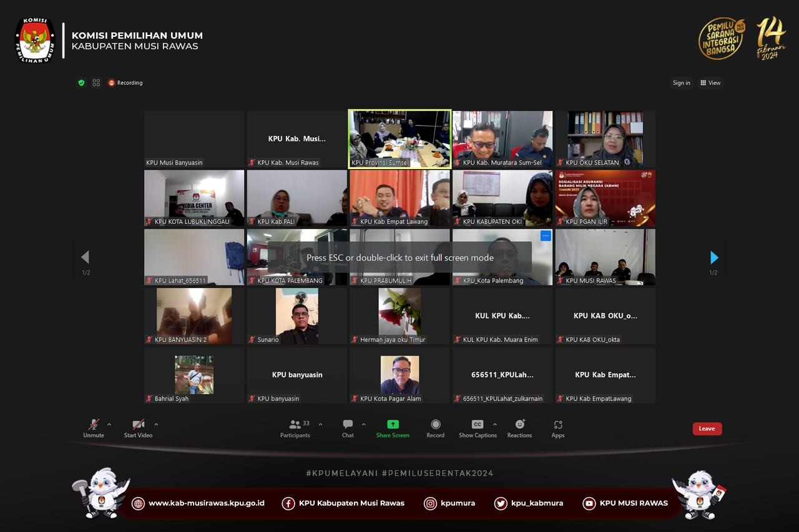Open the View layout menu

pos(710,83)
